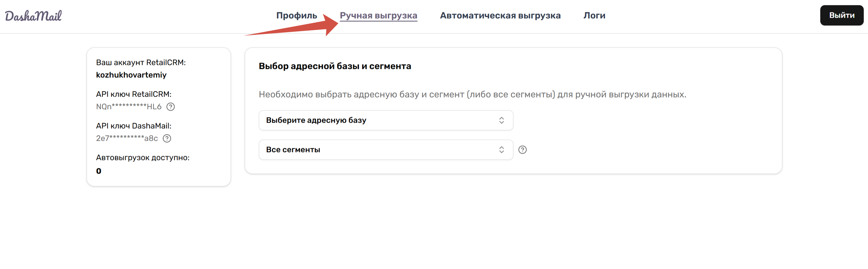Click help icon next to segments dropdown

(x=522, y=150)
